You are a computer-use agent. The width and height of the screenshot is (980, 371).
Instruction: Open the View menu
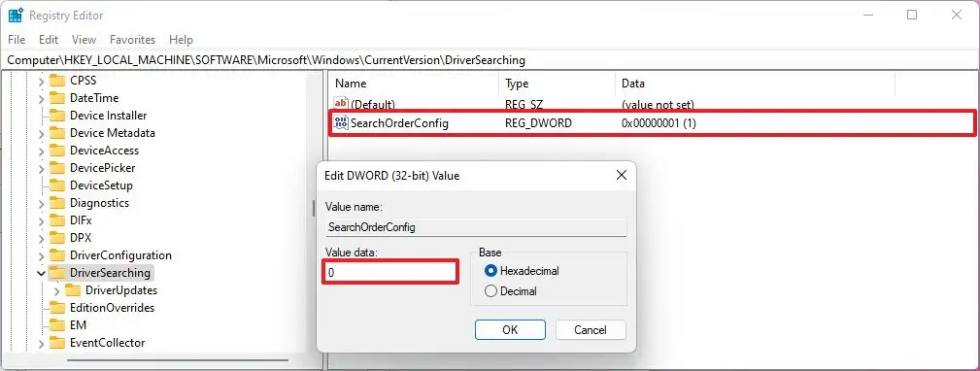[84, 40]
